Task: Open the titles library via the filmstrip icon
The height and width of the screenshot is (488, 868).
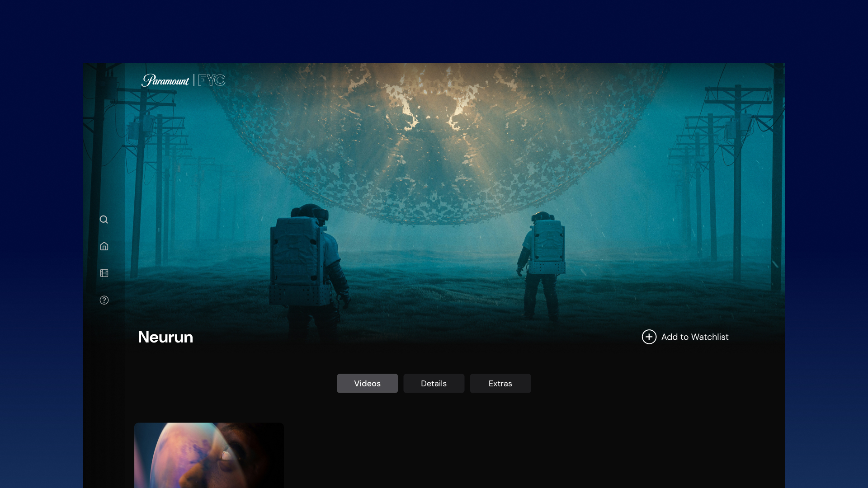Action: pyautogui.click(x=104, y=273)
